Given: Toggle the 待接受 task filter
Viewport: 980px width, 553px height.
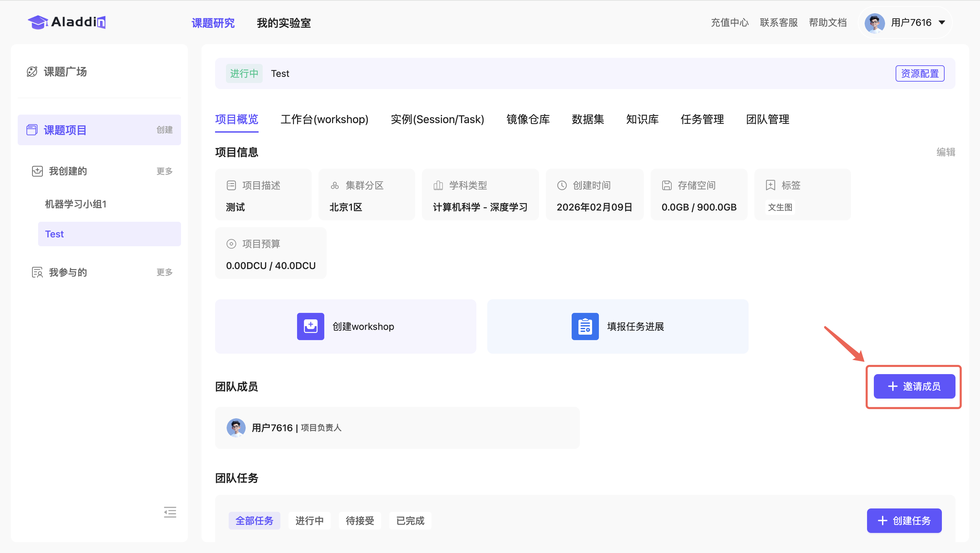Looking at the screenshot, I should (360, 521).
